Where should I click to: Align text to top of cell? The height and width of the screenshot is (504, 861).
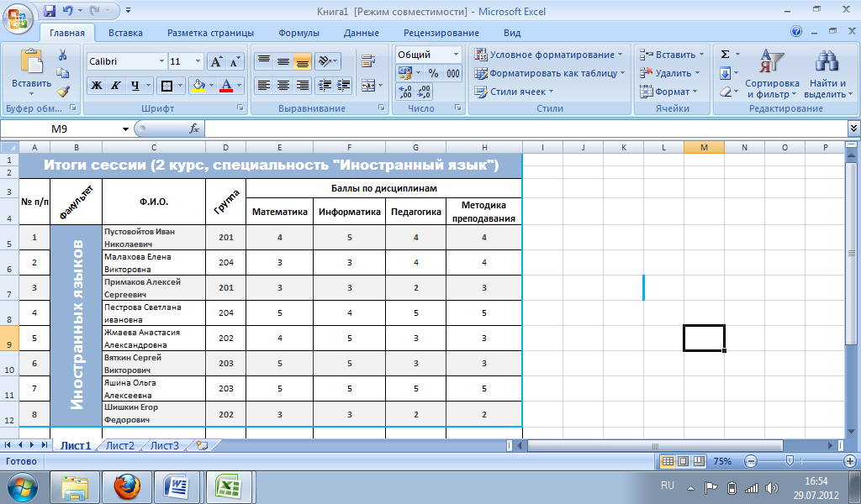point(264,60)
